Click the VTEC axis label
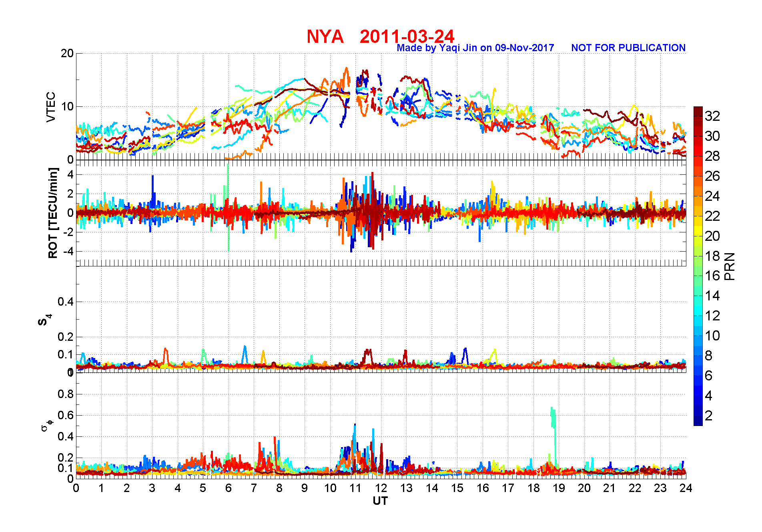 pos(51,107)
